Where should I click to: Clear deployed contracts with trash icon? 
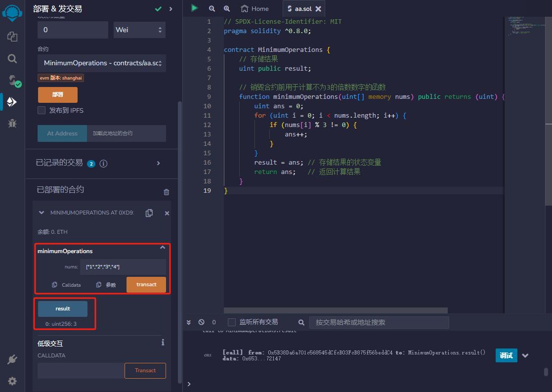click(x=167, y=192)
